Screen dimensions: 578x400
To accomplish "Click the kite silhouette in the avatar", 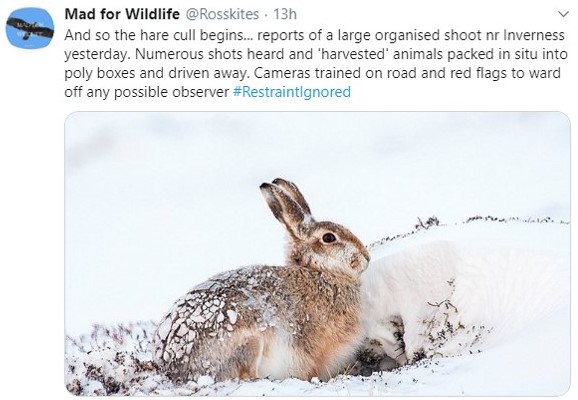I will tap(30, 28).
